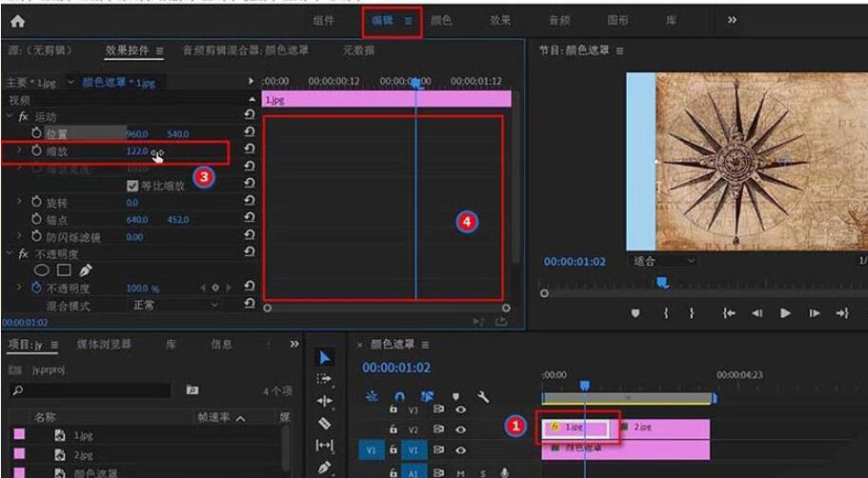The height and width of the screenshot is (478, 868).
Task: Mark In point in Program monitor
Action: tap(665, 313)
